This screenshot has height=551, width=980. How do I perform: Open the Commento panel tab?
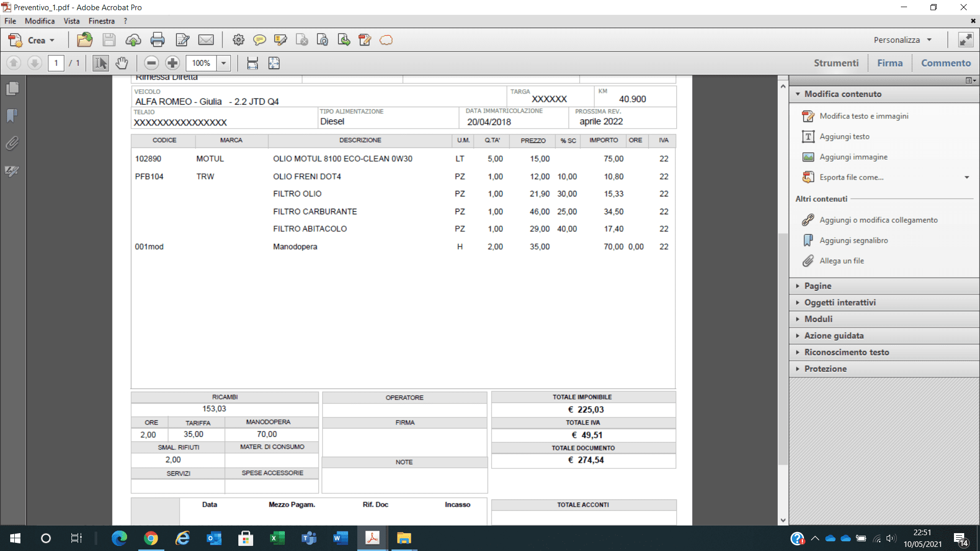point(946,63)
